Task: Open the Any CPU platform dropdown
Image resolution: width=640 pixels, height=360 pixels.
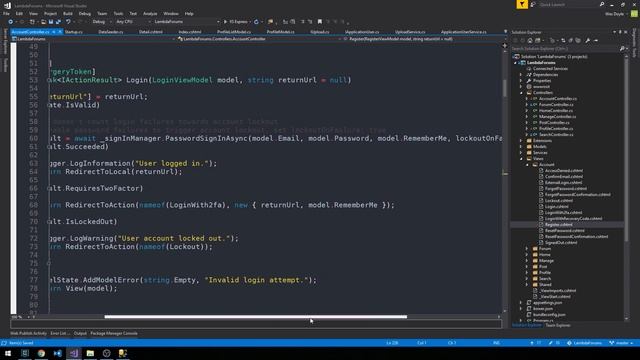Action: [133, 22]
